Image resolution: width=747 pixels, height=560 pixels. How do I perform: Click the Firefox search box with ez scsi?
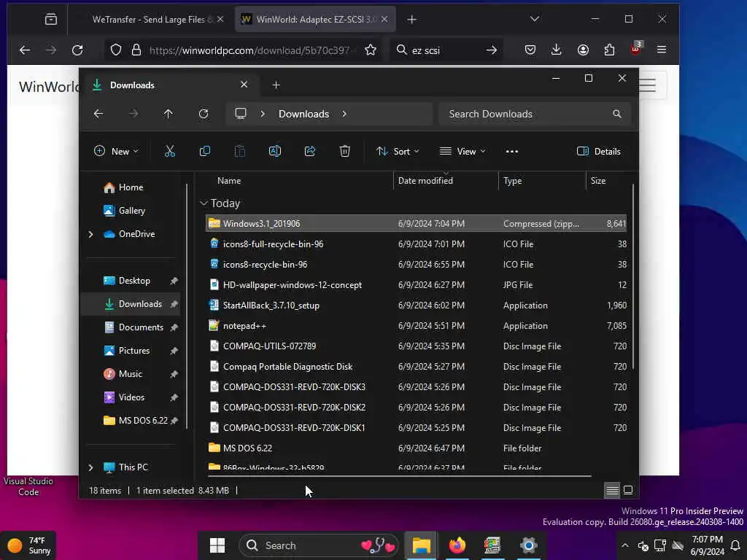click(x=446, y=50)
